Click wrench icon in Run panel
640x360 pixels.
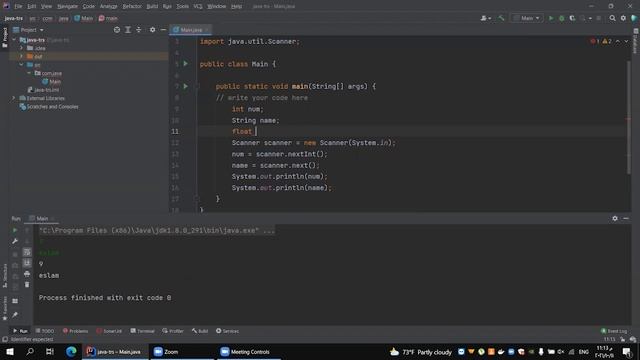coord(15,241)
